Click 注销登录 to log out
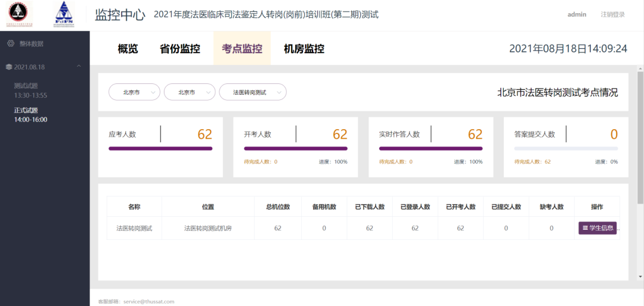This screenshot has height=306, width=644. [x=612, y=14]
